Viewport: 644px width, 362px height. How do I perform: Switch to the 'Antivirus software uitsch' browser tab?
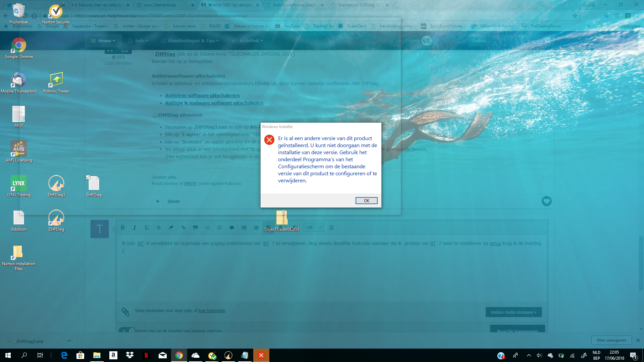pos(294,5)
